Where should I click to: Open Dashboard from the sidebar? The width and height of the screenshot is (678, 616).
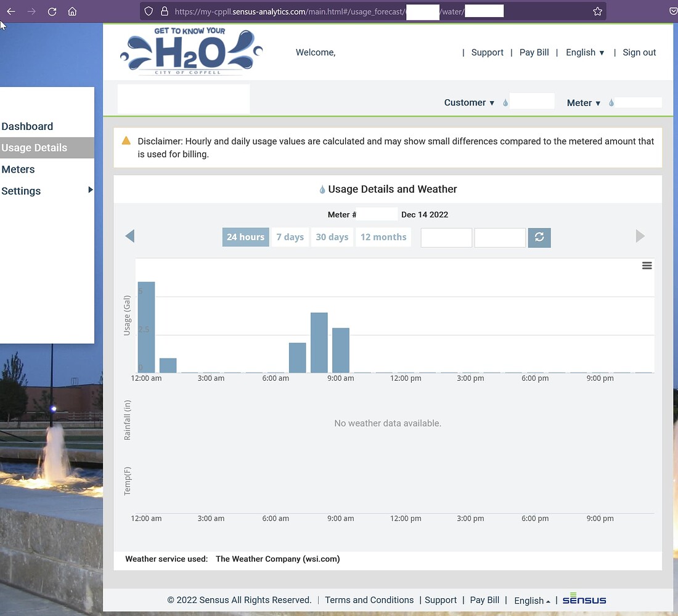point(27,126)
